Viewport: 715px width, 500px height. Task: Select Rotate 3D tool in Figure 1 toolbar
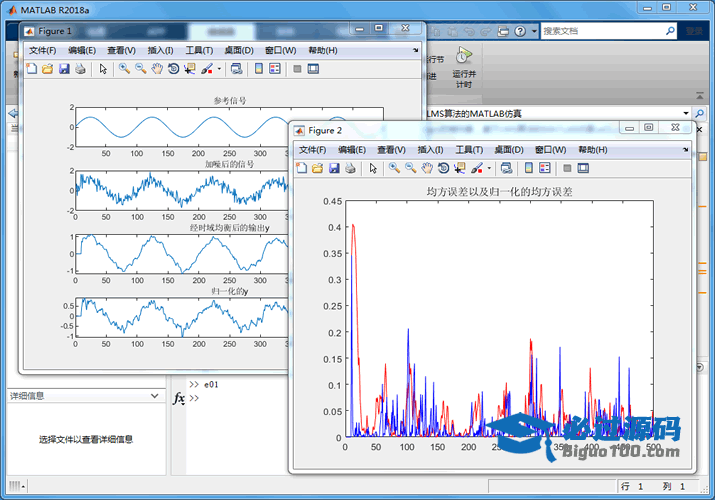tap(173, 69)
